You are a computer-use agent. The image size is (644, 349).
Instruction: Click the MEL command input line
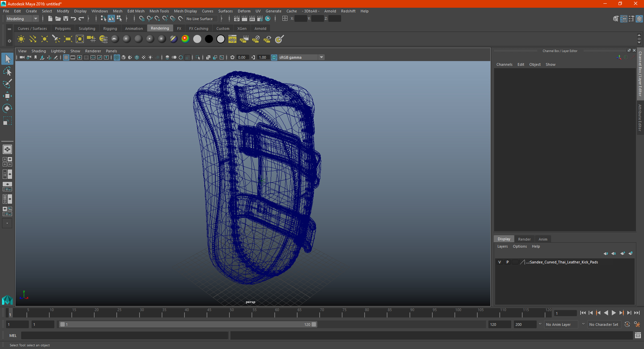point(124,336)
